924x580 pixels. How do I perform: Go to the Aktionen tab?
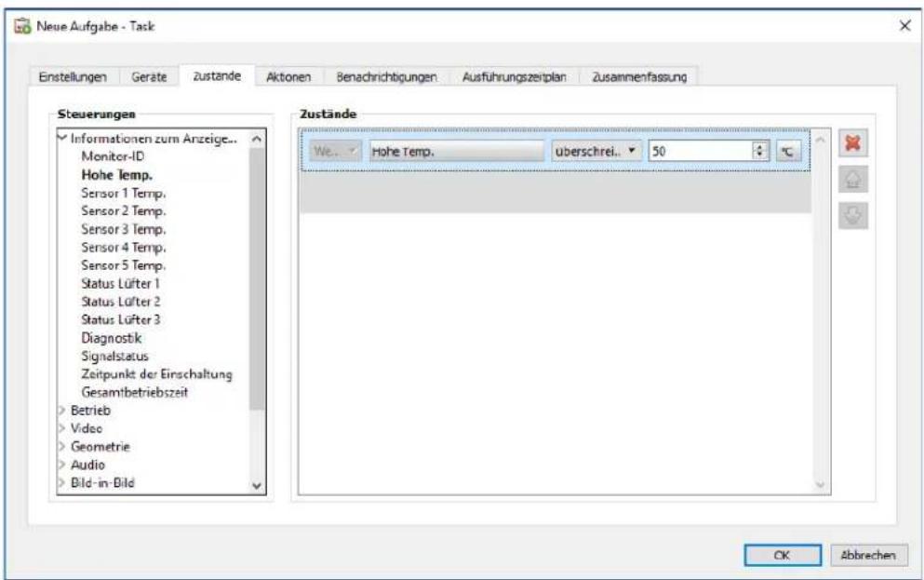coord(288,76)
